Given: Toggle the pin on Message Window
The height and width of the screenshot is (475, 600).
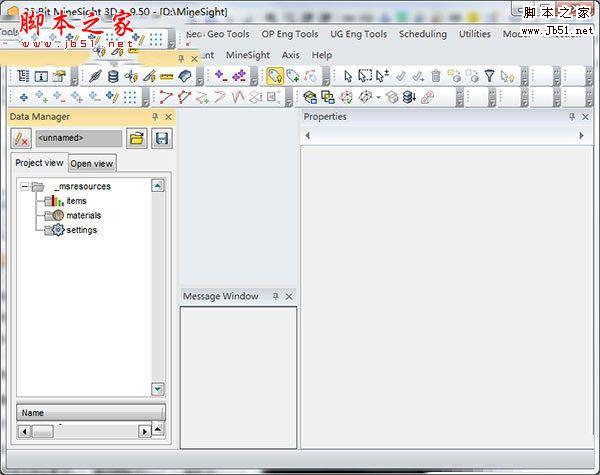Looking at the screenshot, I should pyautogui.click(x=276, y=296).
